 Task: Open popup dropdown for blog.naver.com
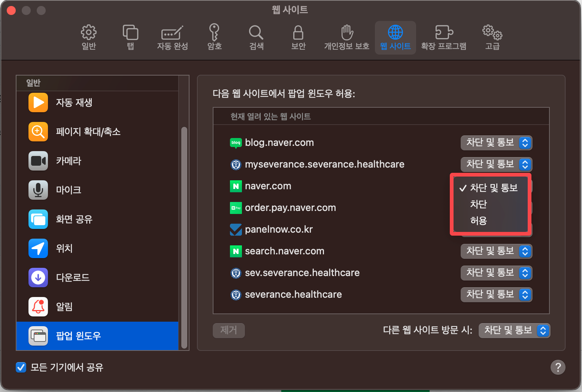(497, 143)
